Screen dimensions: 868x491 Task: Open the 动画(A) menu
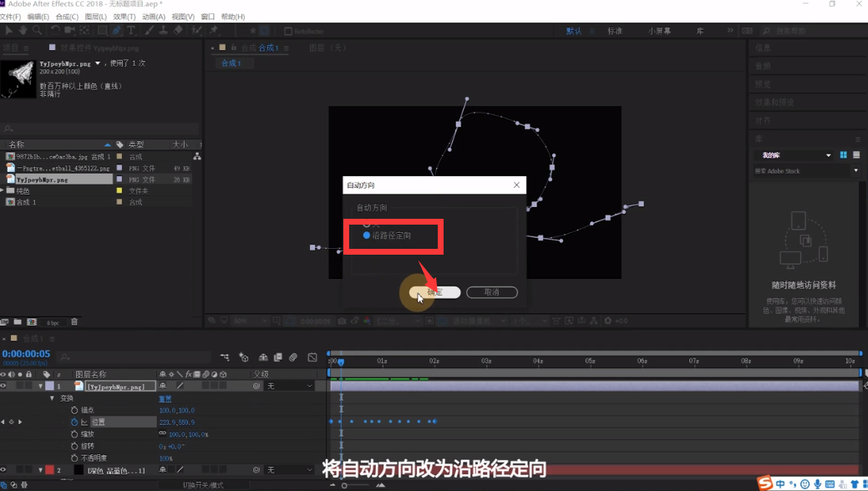(x=154, y=17)
